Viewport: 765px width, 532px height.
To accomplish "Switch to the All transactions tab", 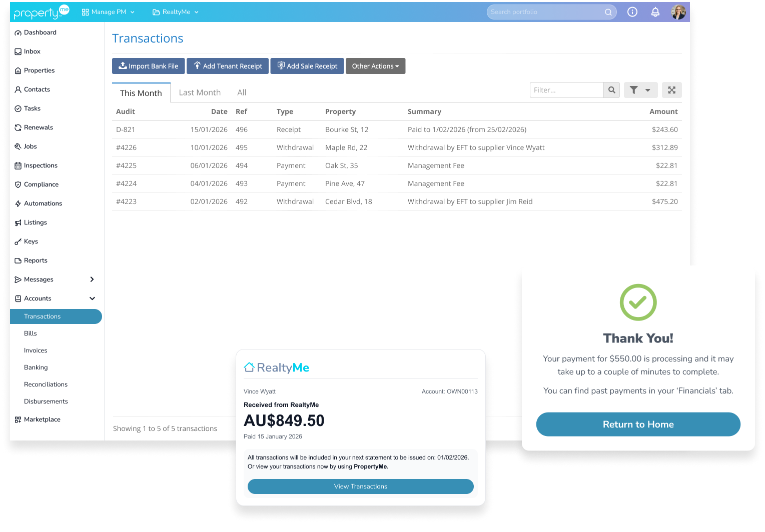I will point(242,92).
